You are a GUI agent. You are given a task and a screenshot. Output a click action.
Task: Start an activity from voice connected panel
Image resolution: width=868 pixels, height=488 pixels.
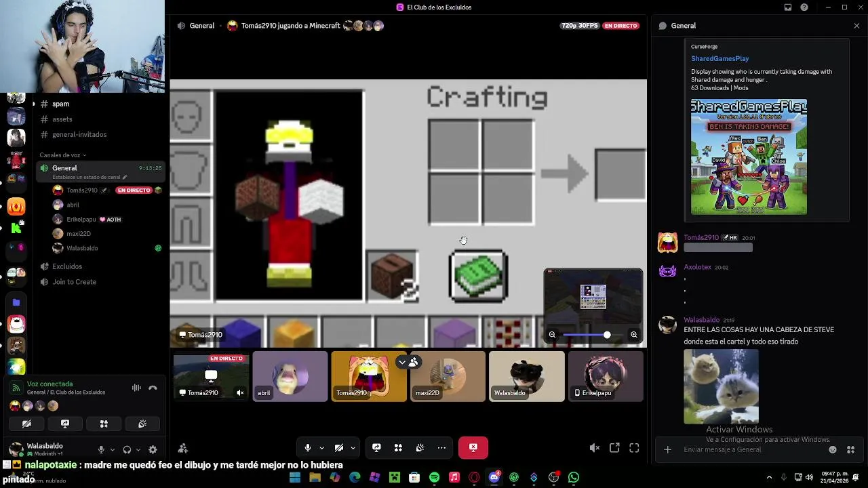[104, 424]
